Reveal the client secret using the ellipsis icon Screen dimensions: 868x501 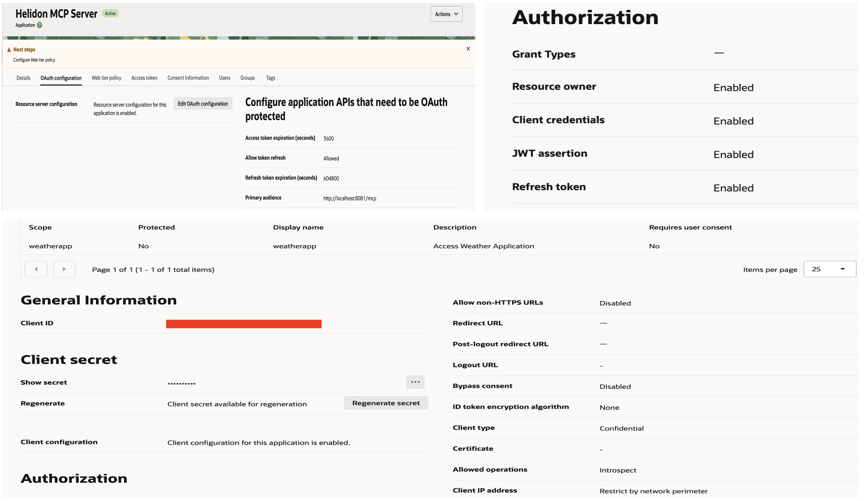[415, 382]
